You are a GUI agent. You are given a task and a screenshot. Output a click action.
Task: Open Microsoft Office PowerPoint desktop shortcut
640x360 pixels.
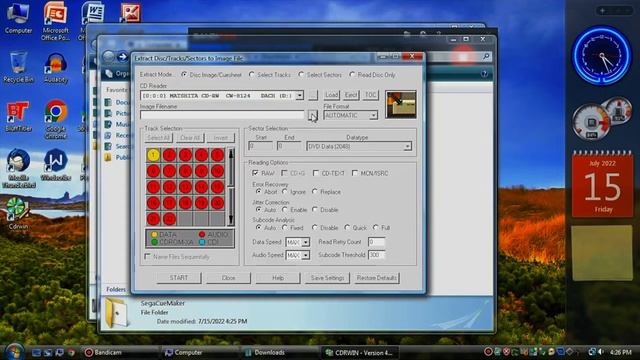point(56,21)
